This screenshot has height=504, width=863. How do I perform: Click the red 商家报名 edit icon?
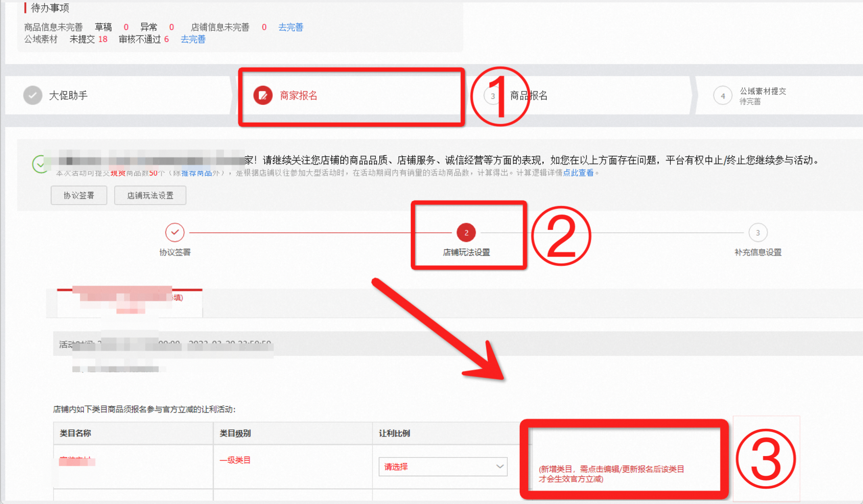[263, 95]
